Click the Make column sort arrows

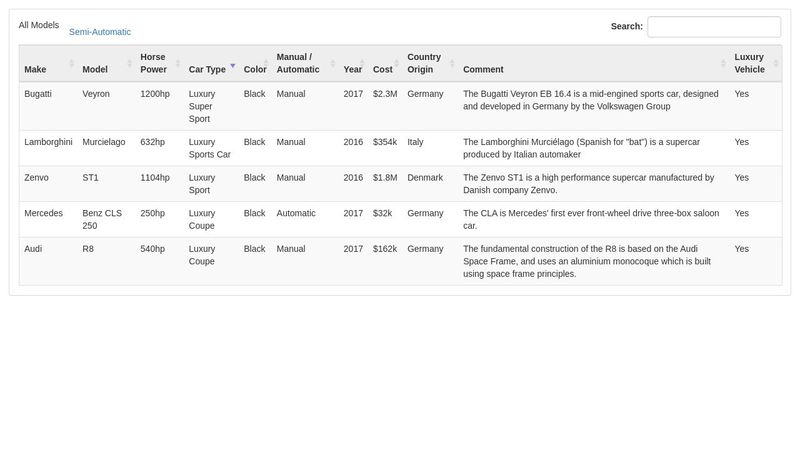71,63
